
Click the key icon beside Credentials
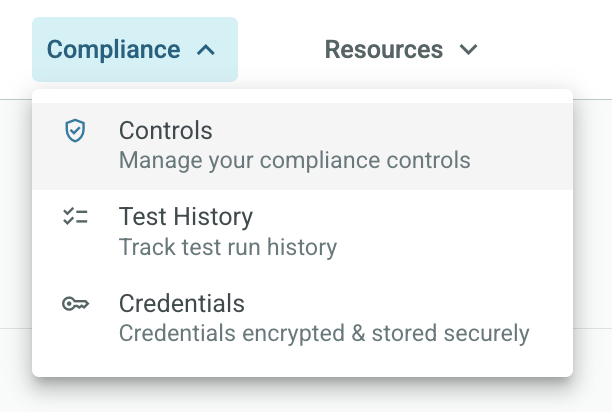point(74,305)
